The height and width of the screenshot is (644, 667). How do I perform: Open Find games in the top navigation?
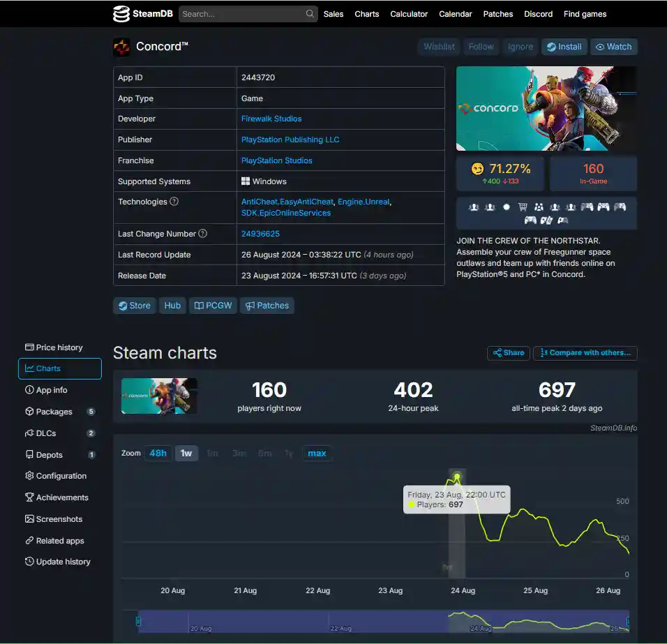tap(585, 14)
